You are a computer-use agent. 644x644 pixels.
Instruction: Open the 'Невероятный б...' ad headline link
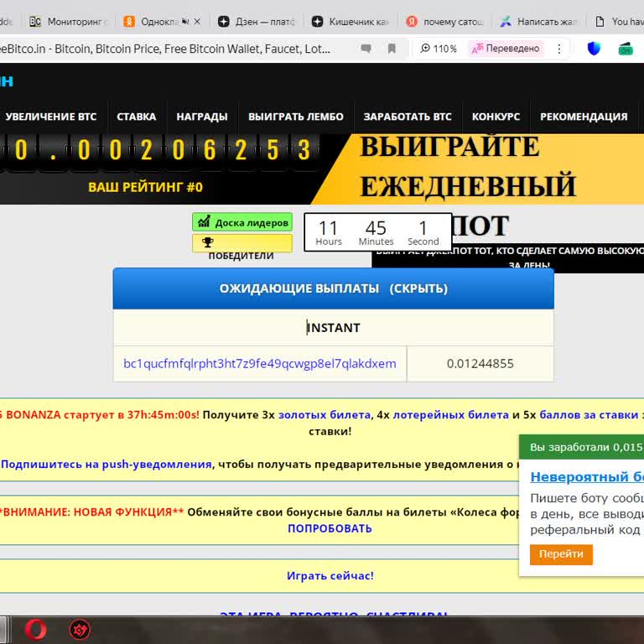(587, 477)
